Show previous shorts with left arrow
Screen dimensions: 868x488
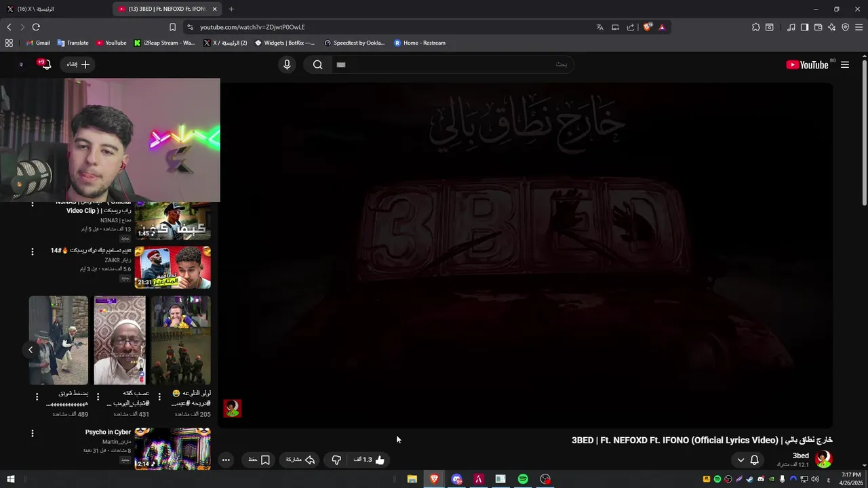tap(31, 350)
